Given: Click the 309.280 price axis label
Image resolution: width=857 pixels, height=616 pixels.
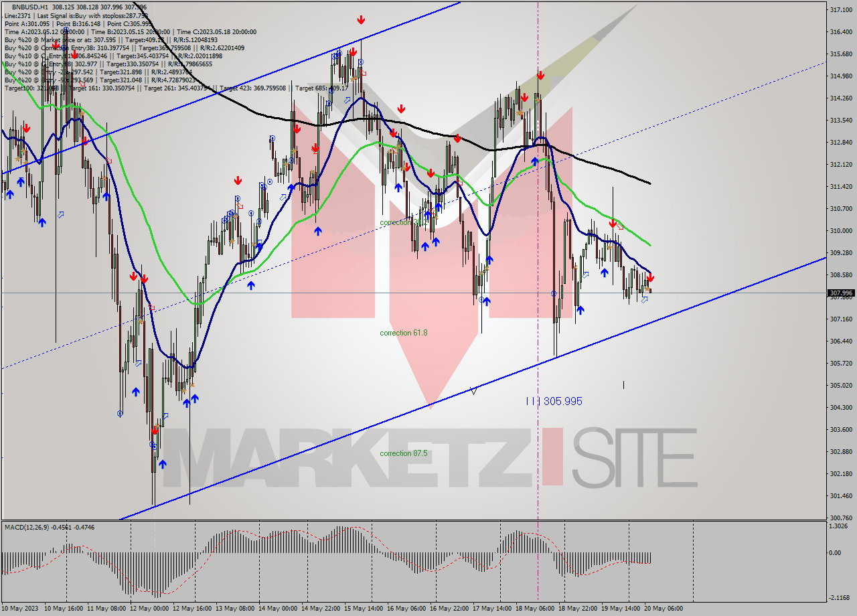Looking at the screenshot, I should pos(840,253).
